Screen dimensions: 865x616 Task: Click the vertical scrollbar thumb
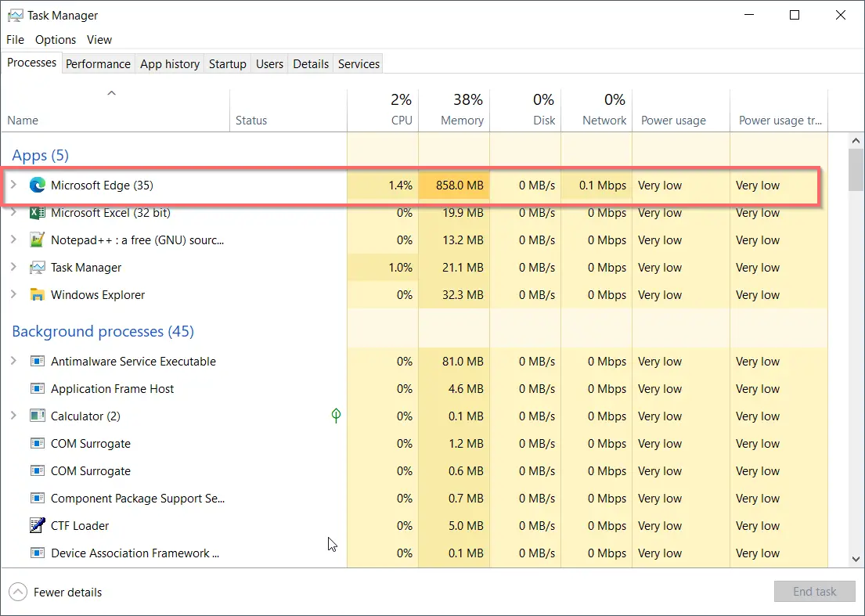[x=856, y=170]
